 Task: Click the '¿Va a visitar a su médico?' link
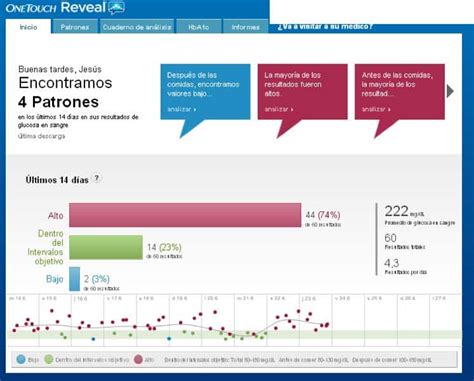coord(325,26)
